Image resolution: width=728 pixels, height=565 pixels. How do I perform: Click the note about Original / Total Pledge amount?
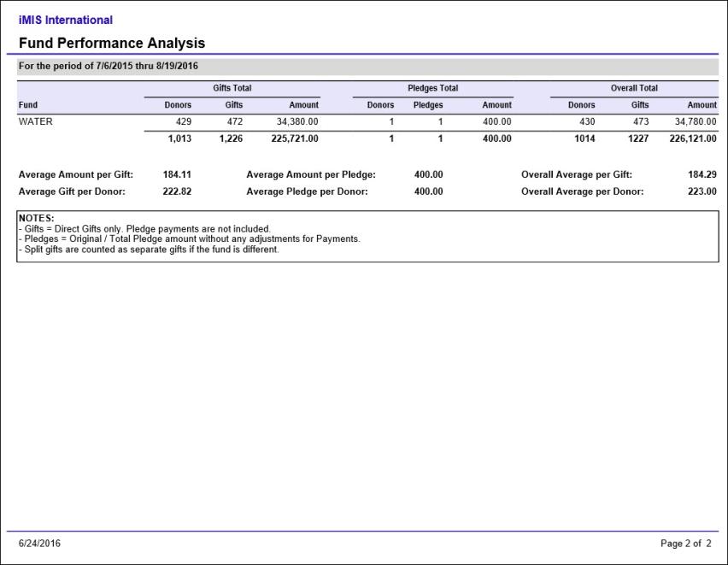click(190, 238)
